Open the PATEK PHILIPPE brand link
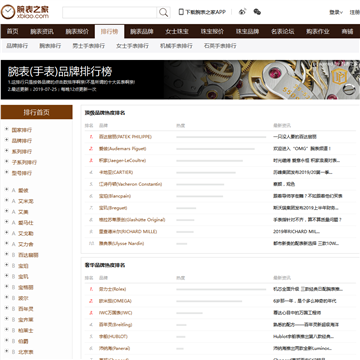Screen dimensions: 360x360 coord(125,137)
